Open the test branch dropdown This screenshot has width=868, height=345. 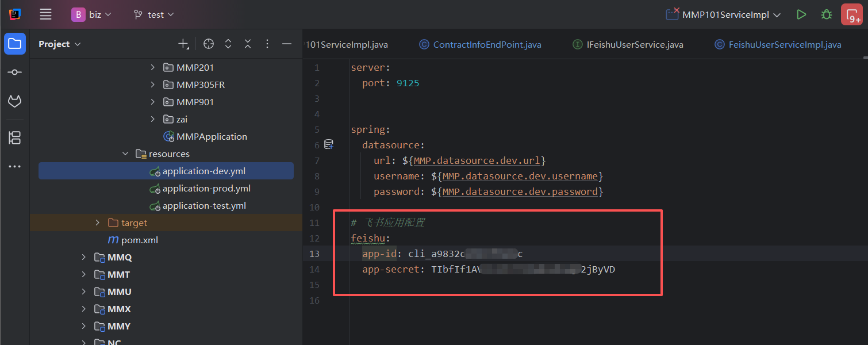153,14
